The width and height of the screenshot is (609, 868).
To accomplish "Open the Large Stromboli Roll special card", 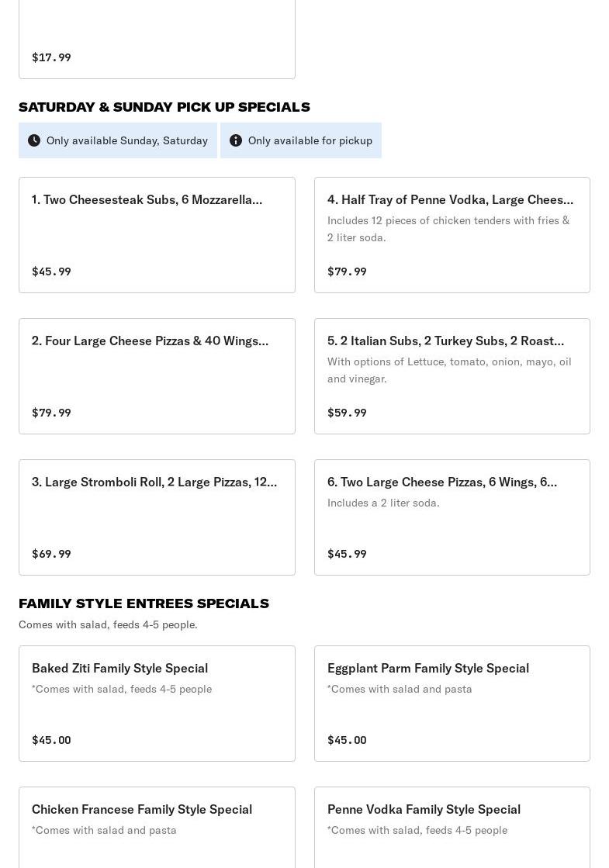I will tap(157, 517).
